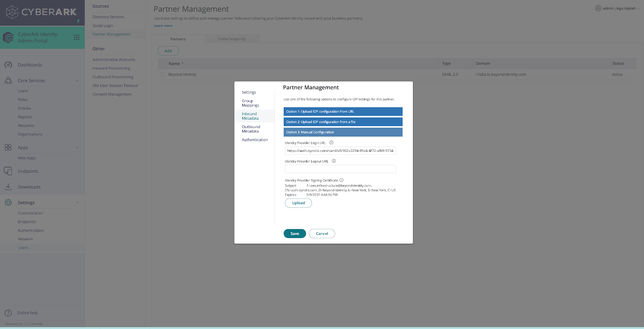The height and width of the screenshot is (329, 644).
Task: Open Dashboards from the sidebar
Action: tap(30, 65)
